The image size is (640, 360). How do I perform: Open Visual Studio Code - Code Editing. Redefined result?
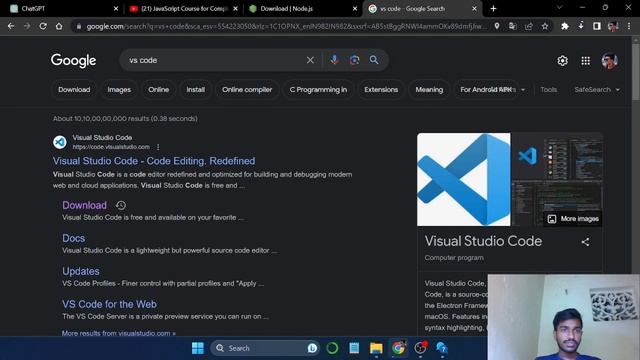pos(154,161)
